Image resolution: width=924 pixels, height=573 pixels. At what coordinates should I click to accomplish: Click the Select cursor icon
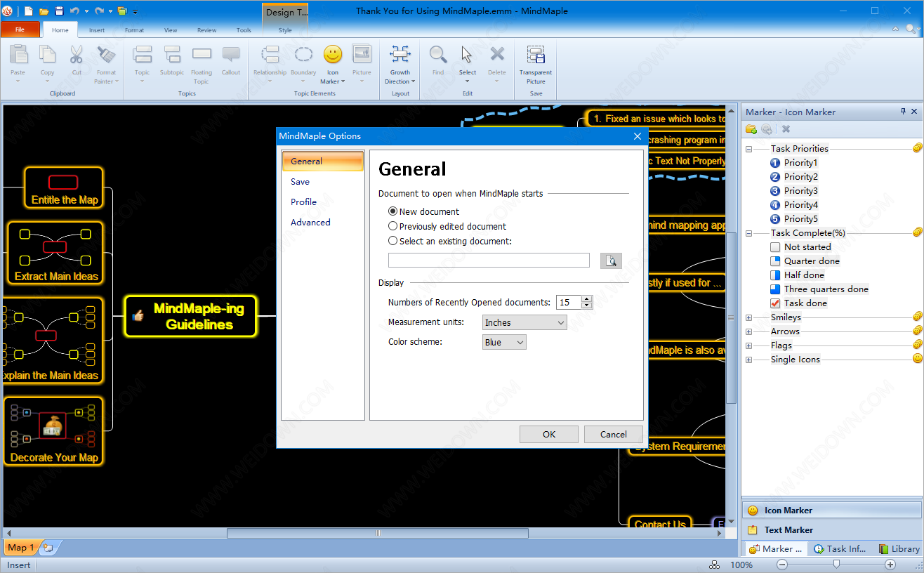point(467,55)
